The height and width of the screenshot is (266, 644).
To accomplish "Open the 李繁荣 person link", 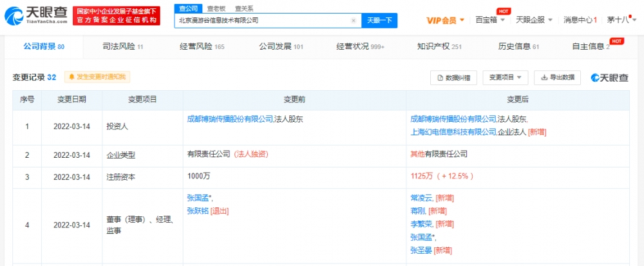I will pyautogui.click(x=421, y=224).
